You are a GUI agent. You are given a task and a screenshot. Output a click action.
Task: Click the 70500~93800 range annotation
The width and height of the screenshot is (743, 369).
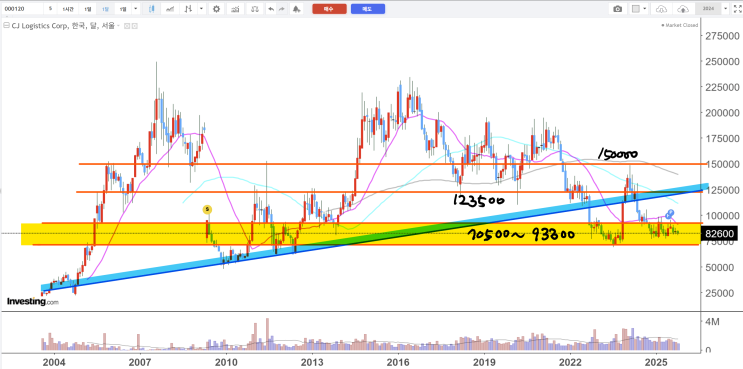[x=521, y=234]
